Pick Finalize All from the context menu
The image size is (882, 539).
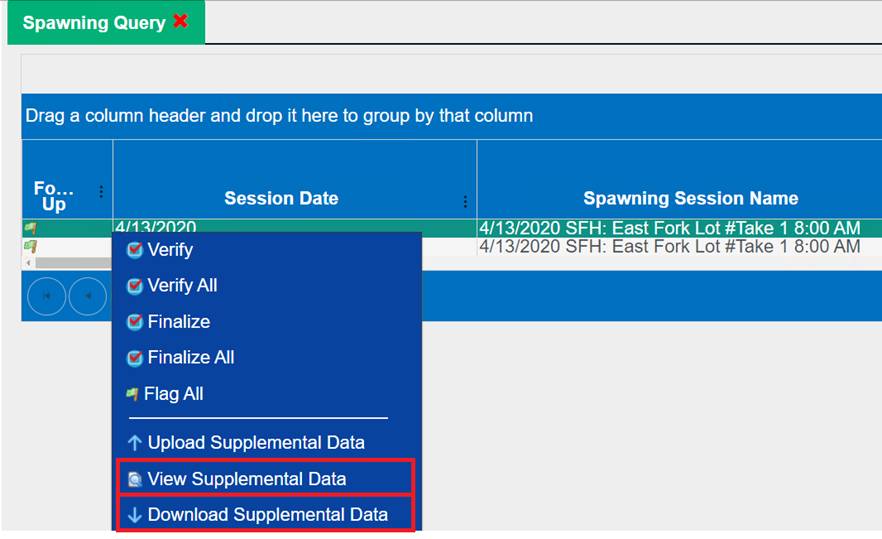tap(190, 358)
